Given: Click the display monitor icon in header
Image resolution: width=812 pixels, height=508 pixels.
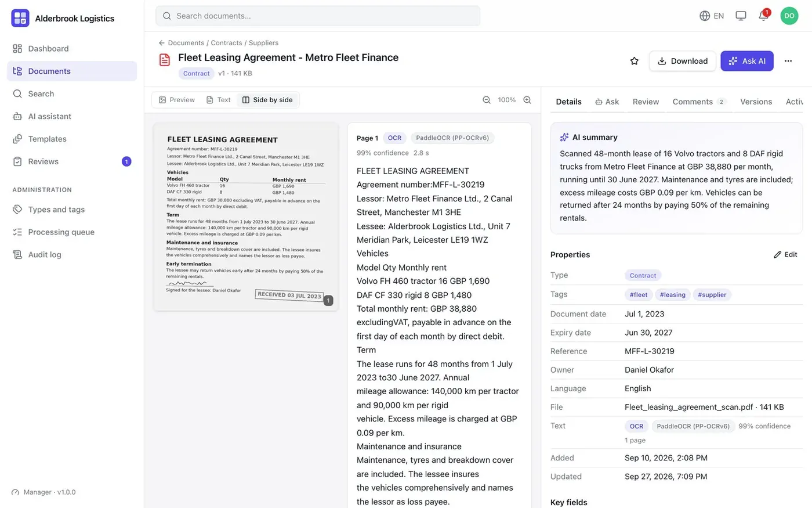Looking at the screenshot, I should (741, 16).
